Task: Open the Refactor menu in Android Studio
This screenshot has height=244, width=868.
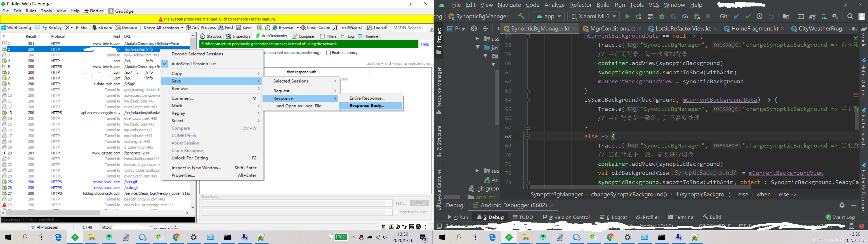Action: (x=580, y=5)
